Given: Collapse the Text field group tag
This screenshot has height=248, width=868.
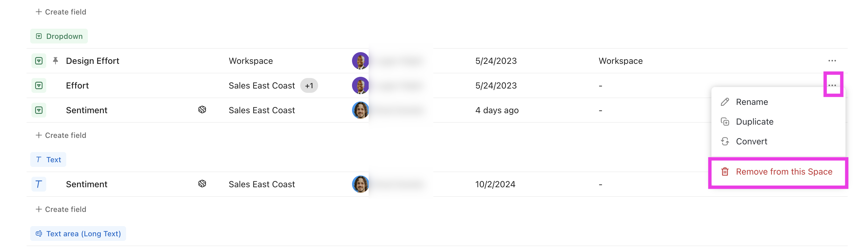Looking at the screenshot, I should pos(48,159).
